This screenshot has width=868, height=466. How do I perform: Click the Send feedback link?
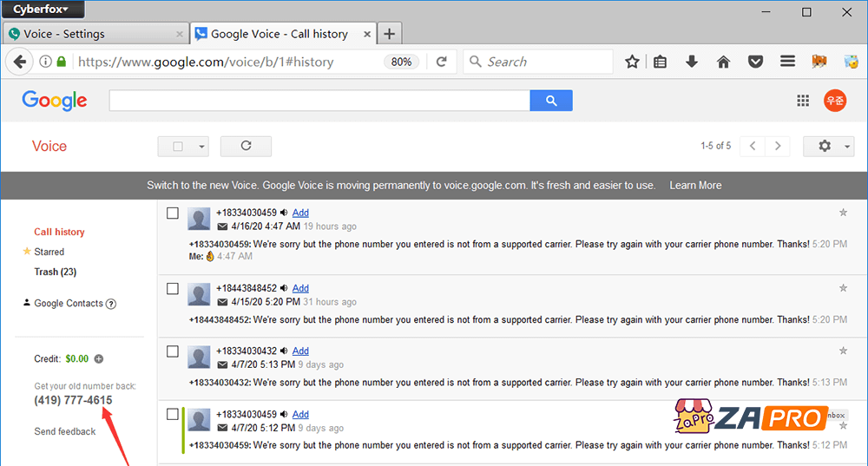pyautogui.click(x=65, y=431)
